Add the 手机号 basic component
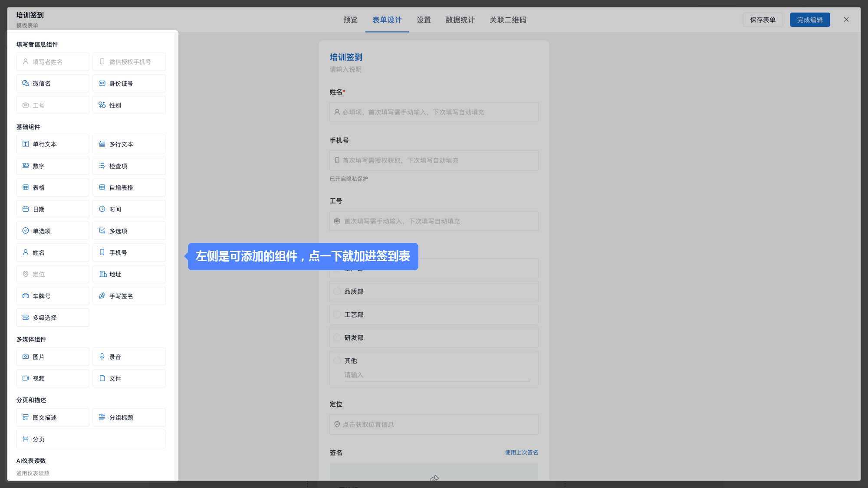 pyautogui.click(x=129, y=252)
